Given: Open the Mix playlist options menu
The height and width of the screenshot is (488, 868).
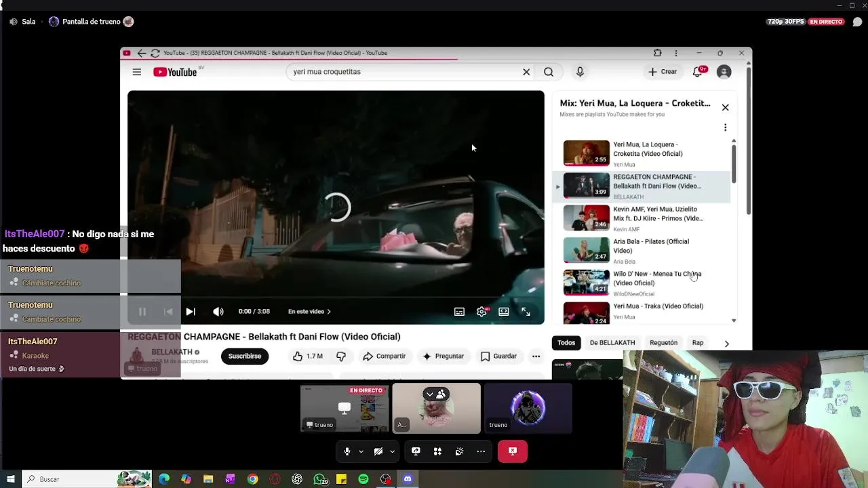Looking at the screenshot, I should click(x=725, y=127).
